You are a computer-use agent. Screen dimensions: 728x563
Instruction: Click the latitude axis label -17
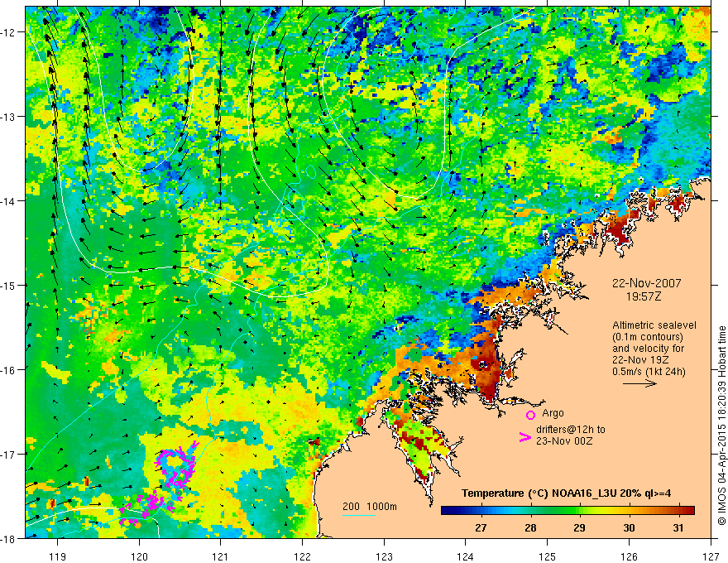point(9,454)
